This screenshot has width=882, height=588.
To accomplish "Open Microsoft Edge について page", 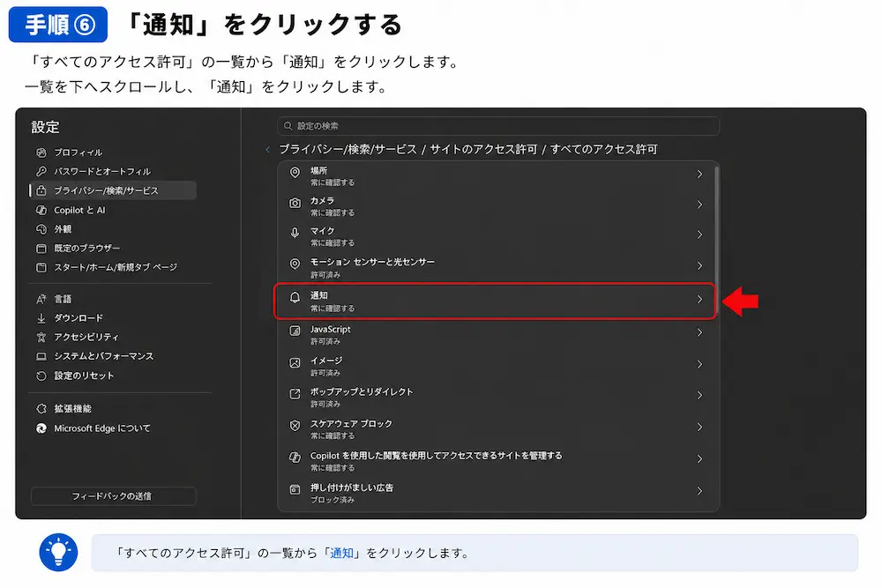I will click(101, 428).
